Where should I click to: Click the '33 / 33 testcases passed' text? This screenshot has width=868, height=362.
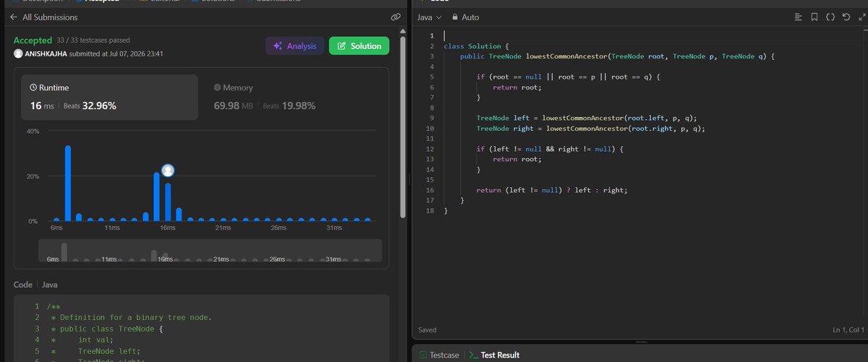pos(93,41)
